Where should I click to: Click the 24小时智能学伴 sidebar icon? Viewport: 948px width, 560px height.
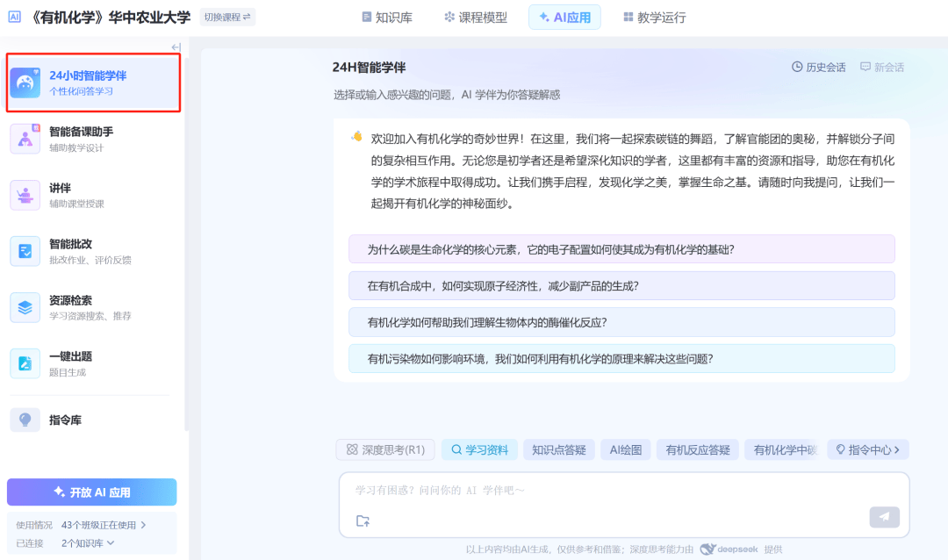click(x=25, y=83)
